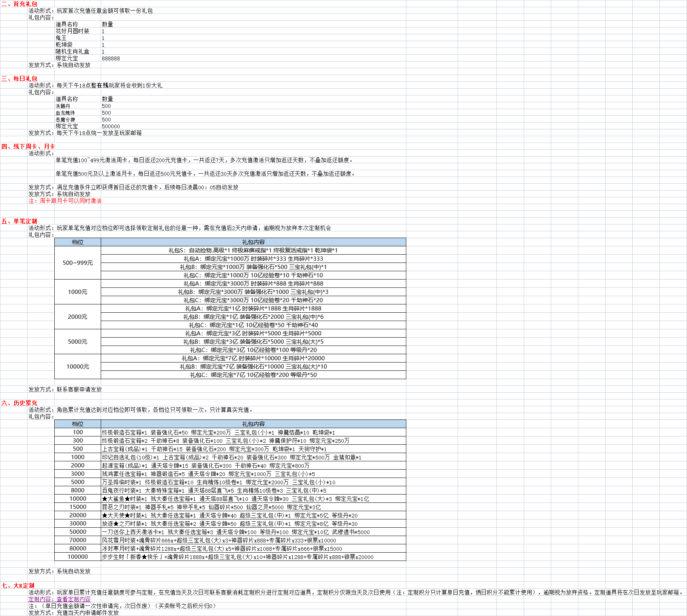The width and height of the screenshot is (687, 616).
Task: Select the heading 三、每日礼包
Action: 19,78
